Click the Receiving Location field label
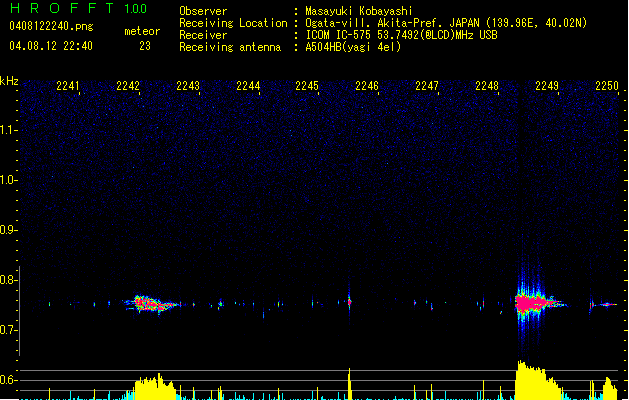This screenshot has width=629, height=400. click(233, 23)
